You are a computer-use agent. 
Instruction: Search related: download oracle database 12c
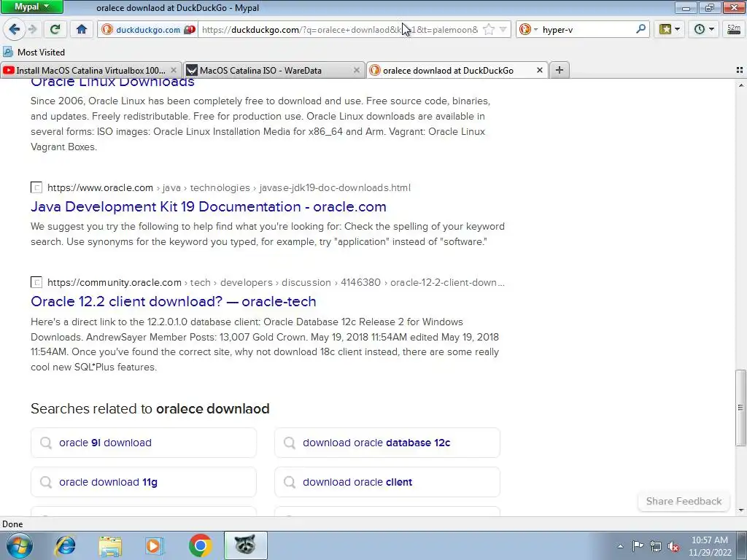coord(387,443)
